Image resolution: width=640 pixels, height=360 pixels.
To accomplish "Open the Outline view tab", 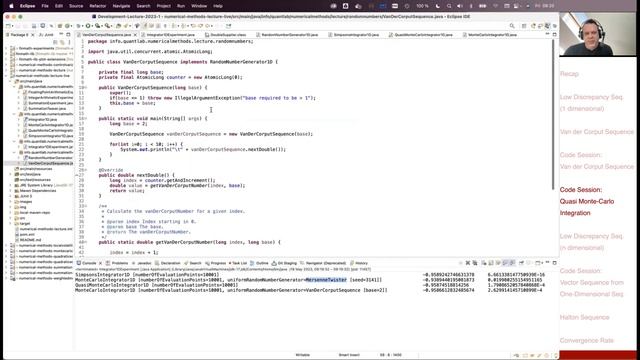I will 259,263.
